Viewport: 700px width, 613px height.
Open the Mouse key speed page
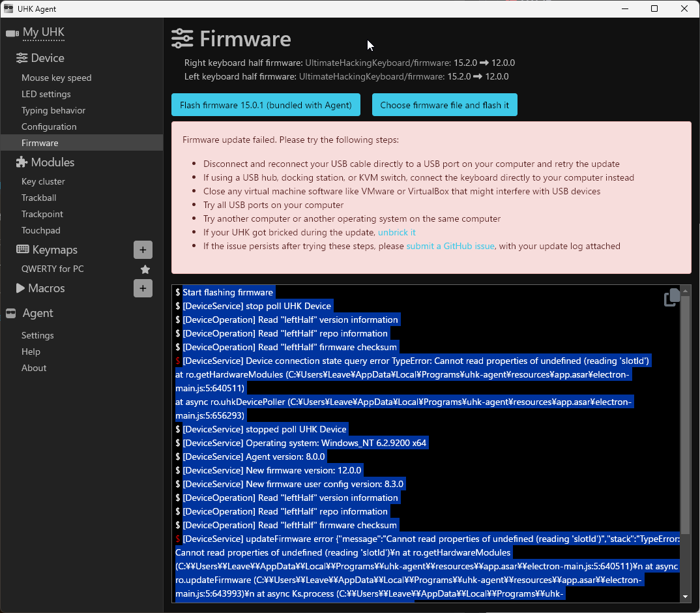(x=56, y=78)
